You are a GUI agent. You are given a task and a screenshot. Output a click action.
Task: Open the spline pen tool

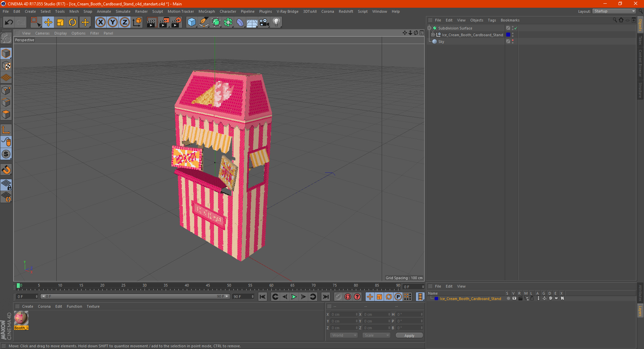click(x=204, y=22)
